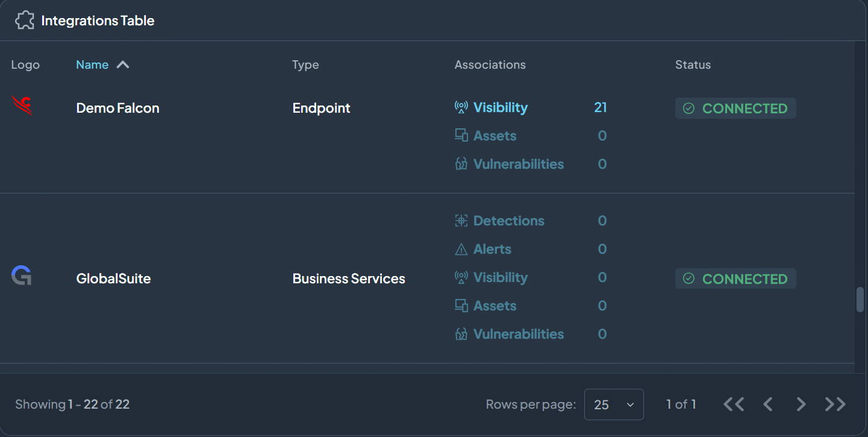Select the Visibility signal icon for Demo Falcon
This screenshot has width=868, height=437.
tap(461, 107)
